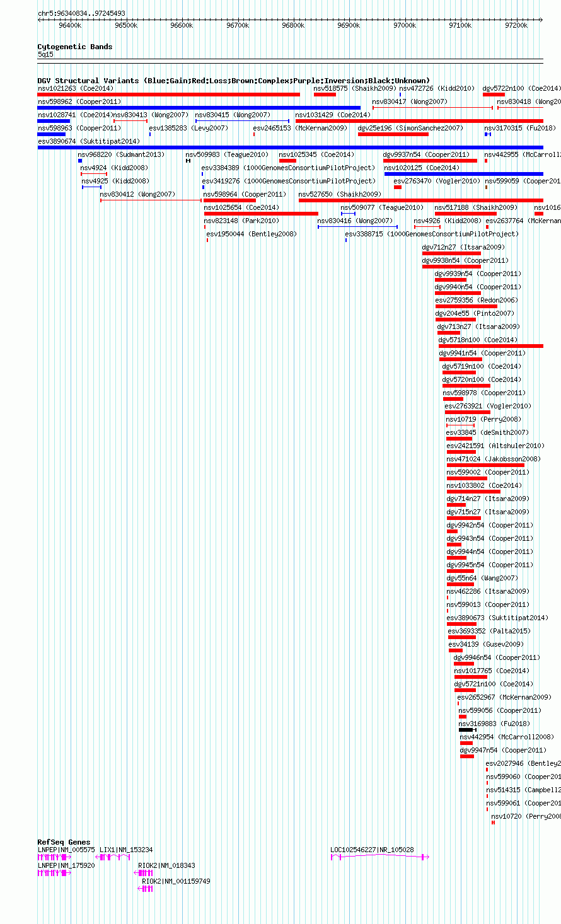This screenshot has height=924, width=561.
Task: Click the esv3388715 1000Genomes variant label
Action: 432,234
